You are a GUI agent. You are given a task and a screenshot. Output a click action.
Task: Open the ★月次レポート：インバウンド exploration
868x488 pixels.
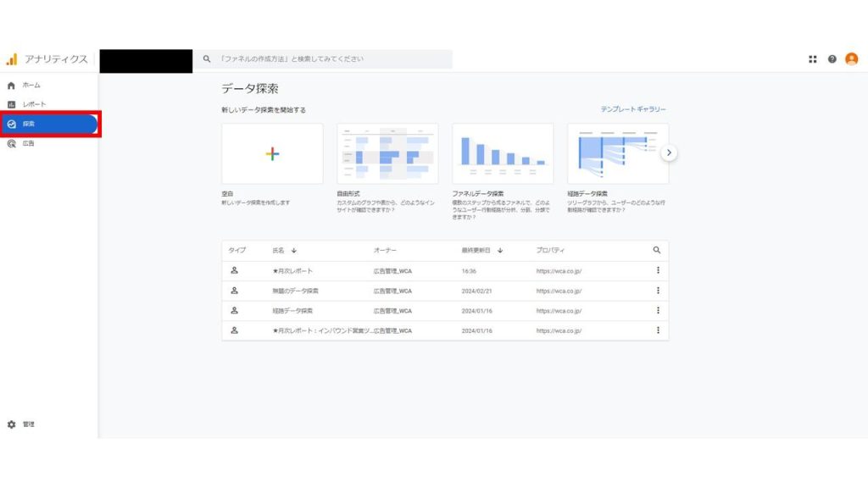click(321, 331)
